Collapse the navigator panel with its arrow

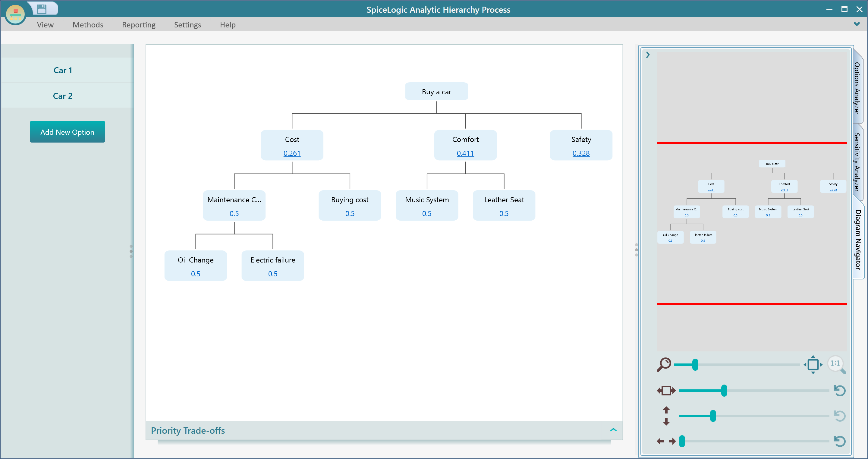(647, 55)
